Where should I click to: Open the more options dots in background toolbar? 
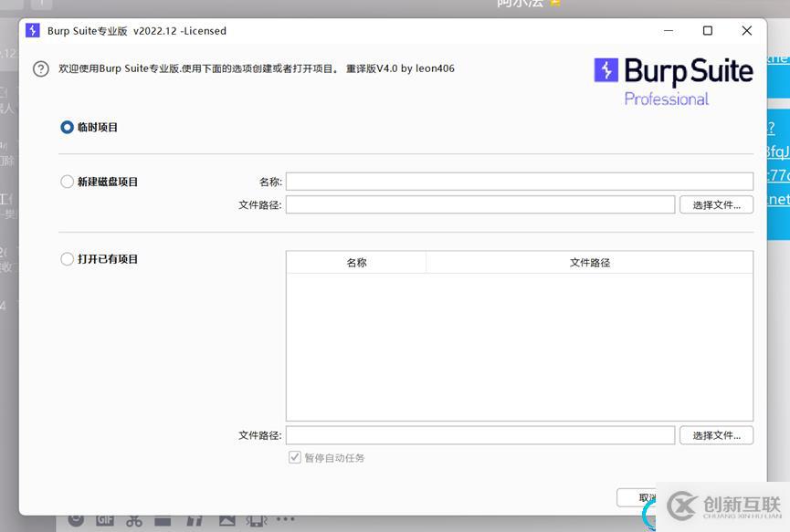pos(285,519)
